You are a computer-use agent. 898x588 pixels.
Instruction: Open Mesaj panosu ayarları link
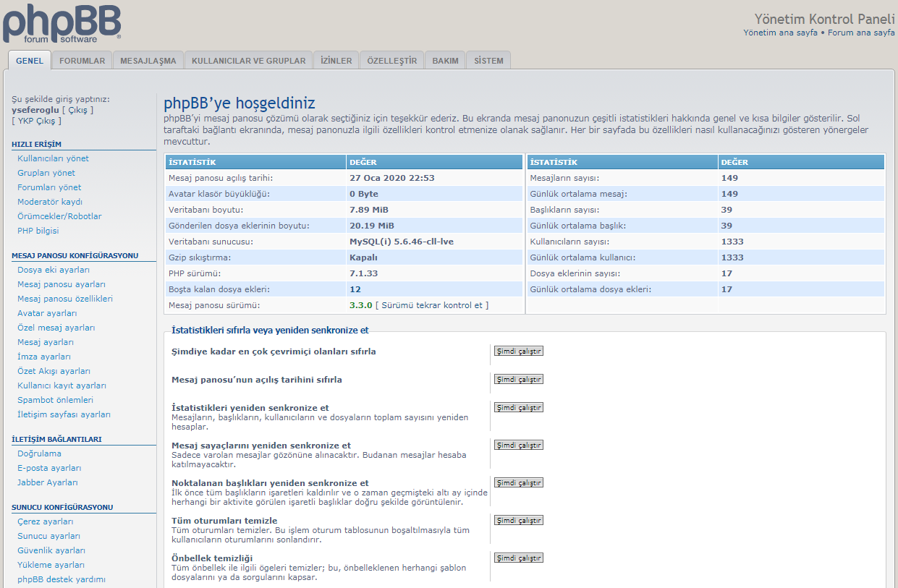click(62, 284)
